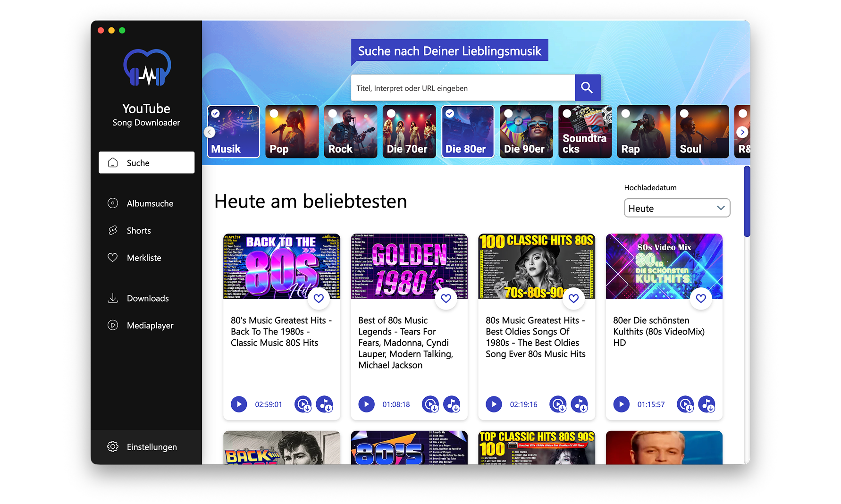841x504 pixels.
Task: Select the Soul genre tile
Action: point(702,132)
